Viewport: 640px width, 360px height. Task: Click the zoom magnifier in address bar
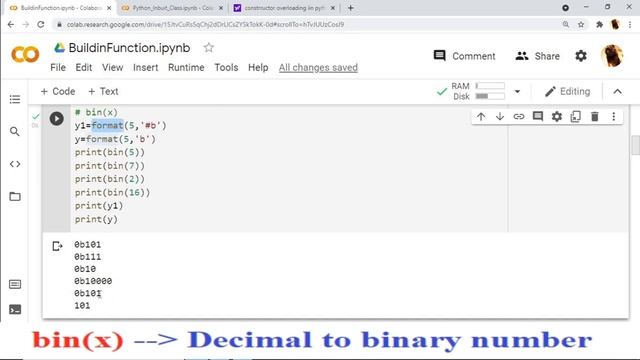(566, 24)
